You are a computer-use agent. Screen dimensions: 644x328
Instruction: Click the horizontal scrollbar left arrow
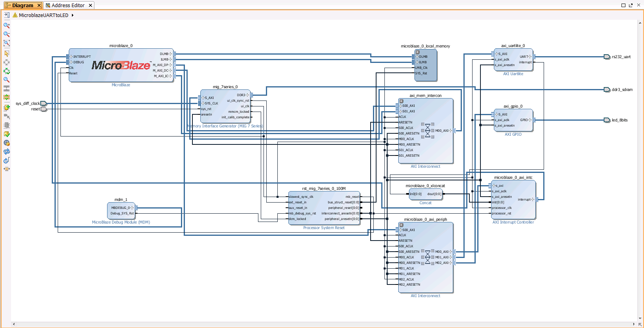(14, 324)
